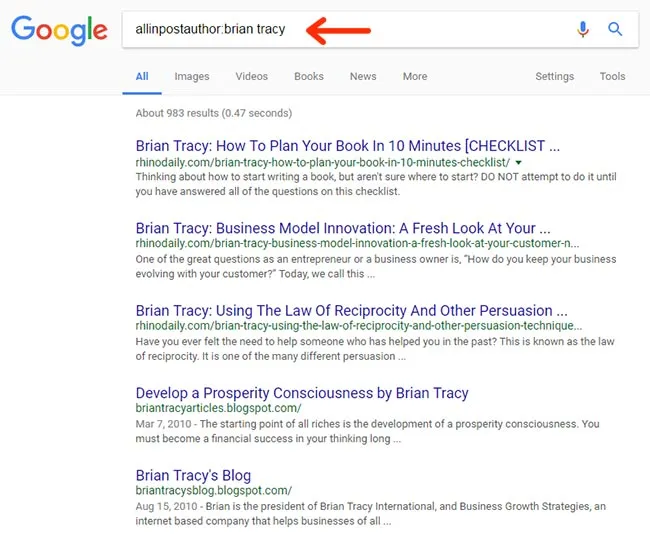The image size is (650, 536).
Task: Click the Google logo
Action: [59, 30]
